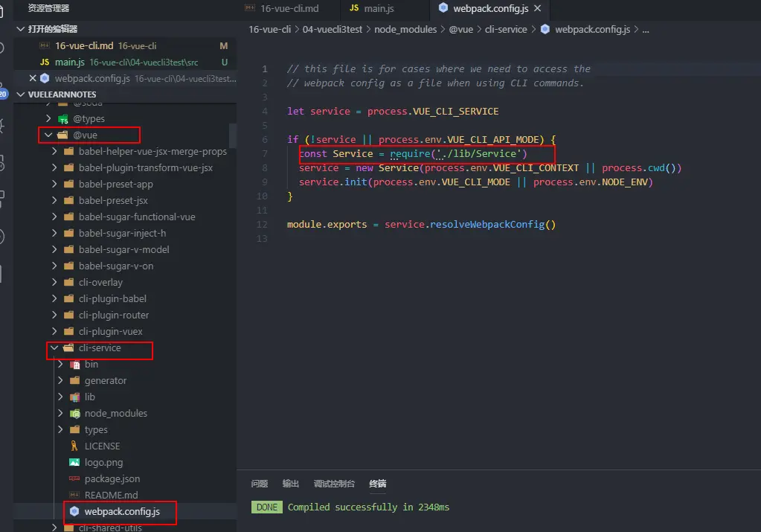
Task: Expand cli-plugin-router folder chevron
Action: (54, 315)
